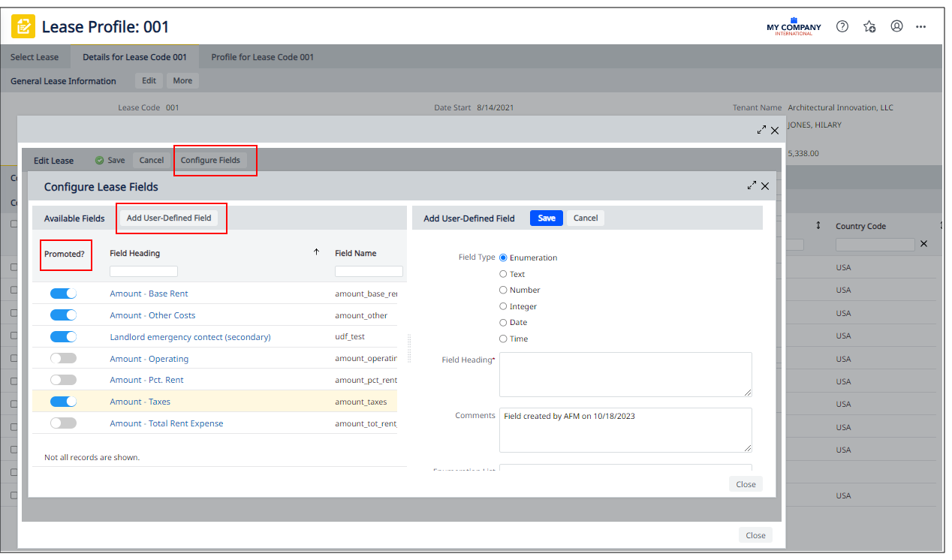Expand the Edit Lease dialog to fullscreen
Image resolution: width=952 pixels, height=560 pixels.
click(761, 129)
